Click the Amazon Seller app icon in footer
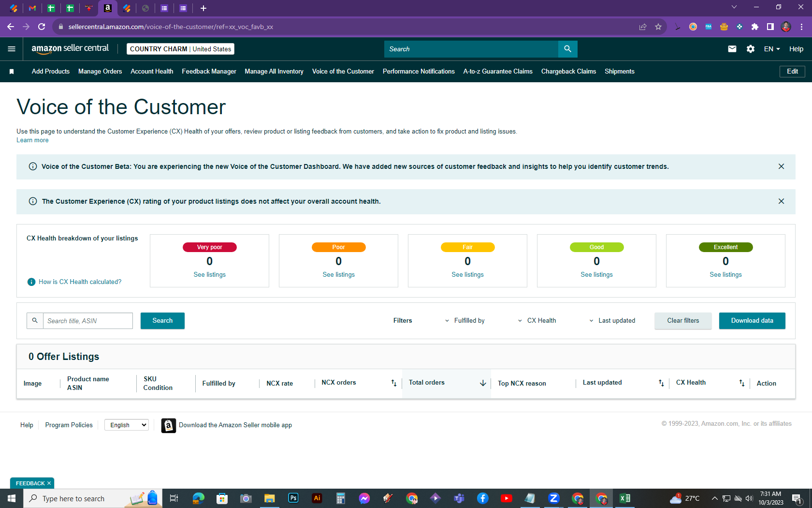The width and height of the screenshot is (812, 508). (x=168, y=425)
